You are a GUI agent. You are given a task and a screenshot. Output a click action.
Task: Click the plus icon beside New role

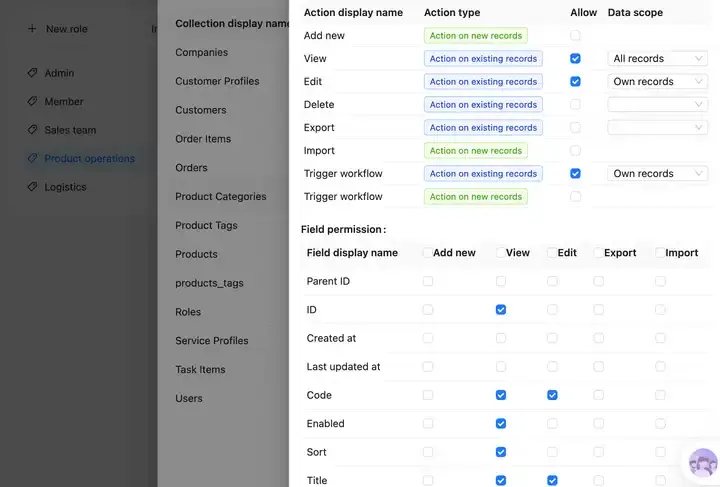tap(32, 29)
